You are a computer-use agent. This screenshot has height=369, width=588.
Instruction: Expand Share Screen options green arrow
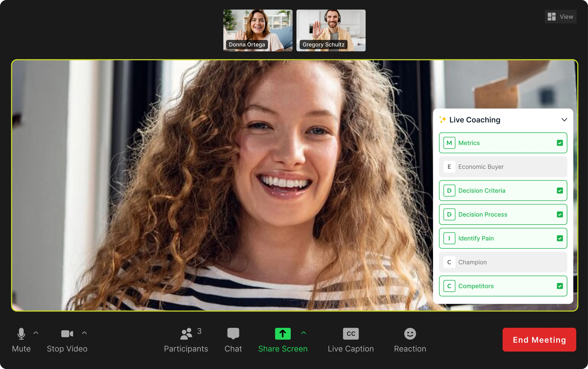coord(304,333)
